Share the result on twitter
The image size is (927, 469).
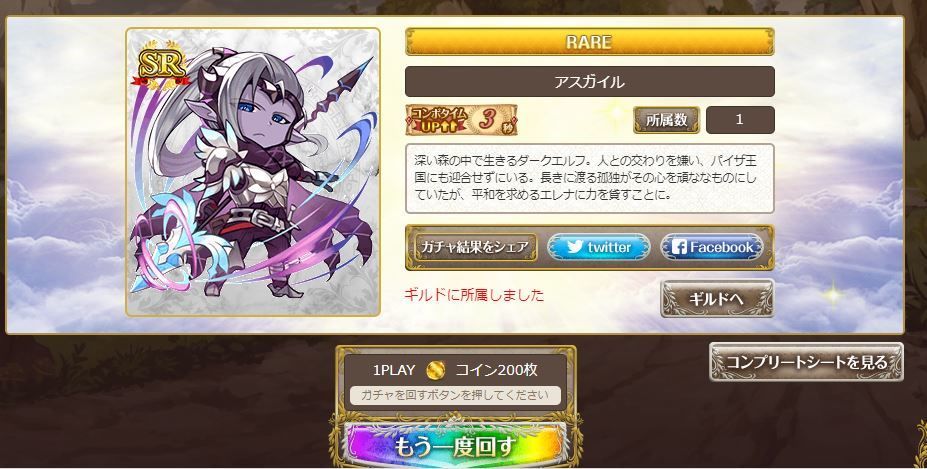click(598, 247)
